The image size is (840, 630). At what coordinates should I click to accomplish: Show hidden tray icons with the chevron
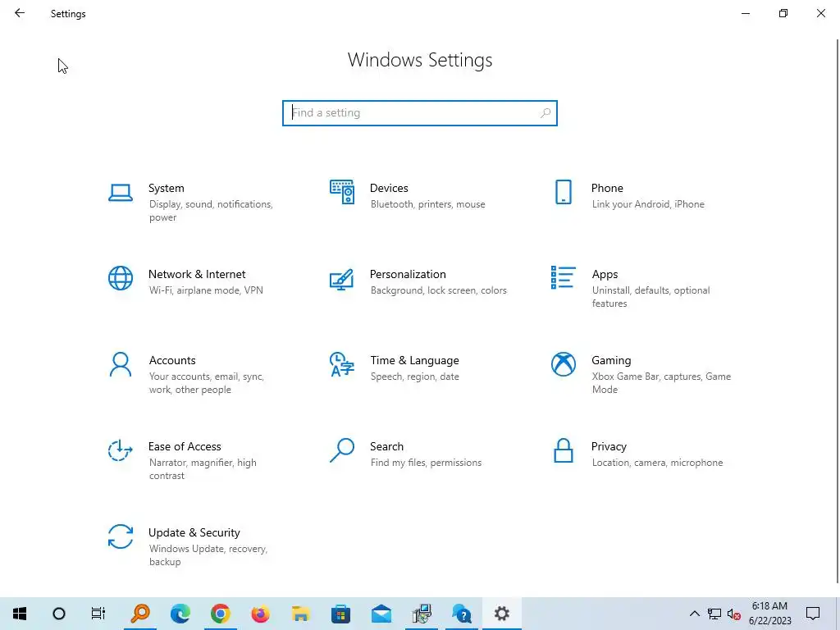(694, 614)
